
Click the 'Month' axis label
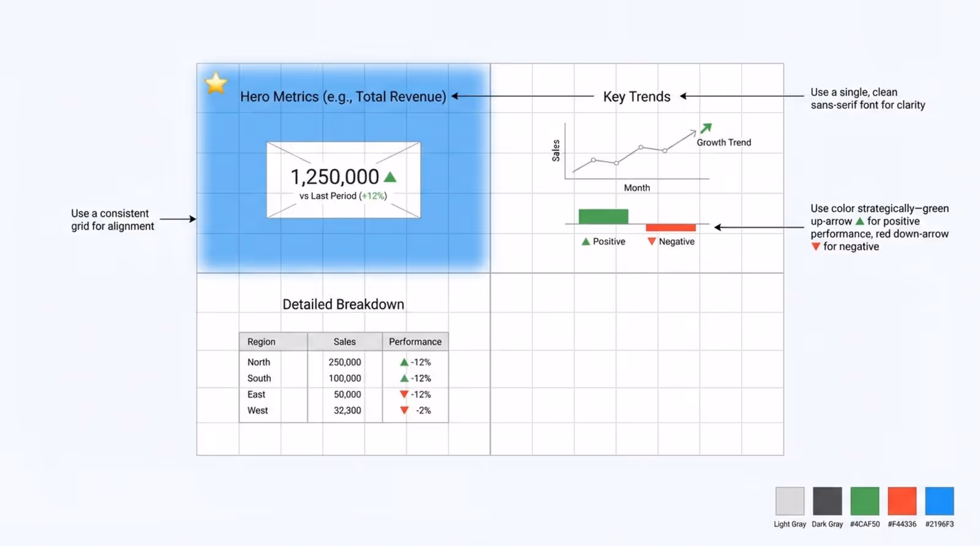point(637,188)
